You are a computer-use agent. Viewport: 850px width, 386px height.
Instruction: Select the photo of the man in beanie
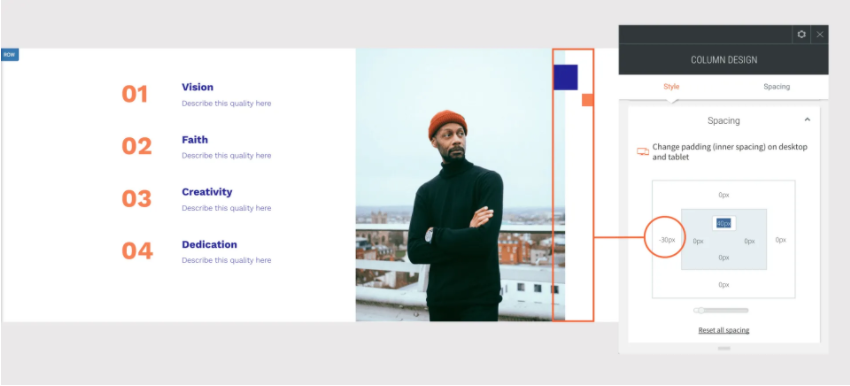pyautogui.click(x=460, y=185)
